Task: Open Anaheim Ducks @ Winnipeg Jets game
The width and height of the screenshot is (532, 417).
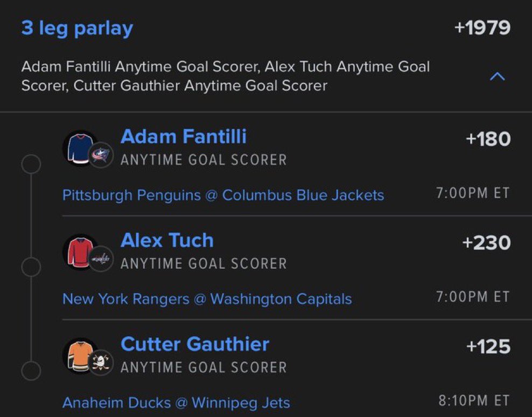Action: (x=176, y=403)
